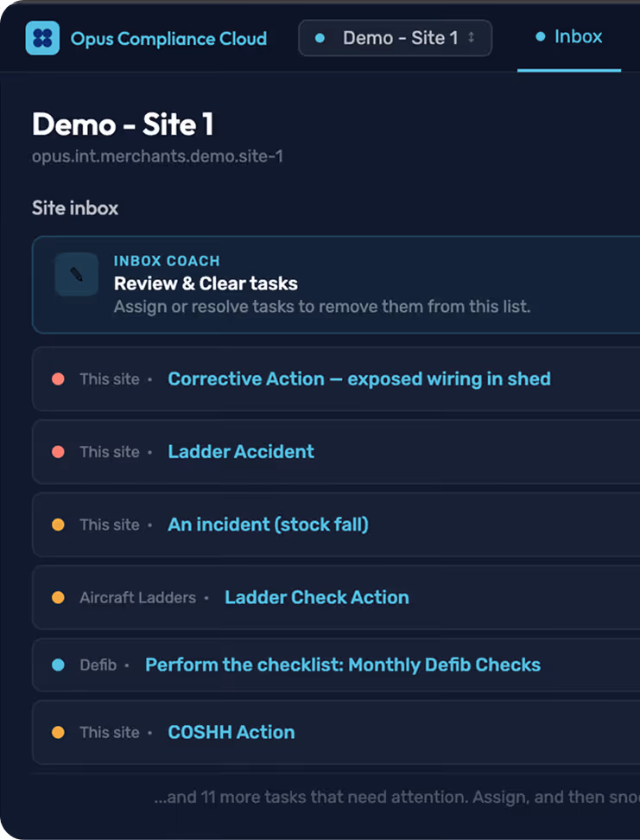Switch to the Inbox tab
Image resolution: width=640 pixels, height=840 pixels.
coord(569,37)
